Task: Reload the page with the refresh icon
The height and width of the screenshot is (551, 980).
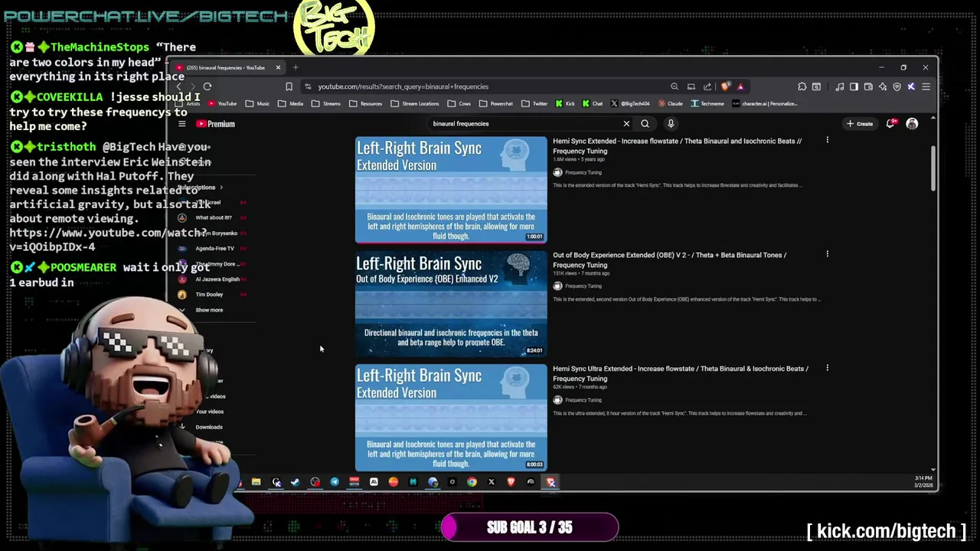Action: click(207, 86)
